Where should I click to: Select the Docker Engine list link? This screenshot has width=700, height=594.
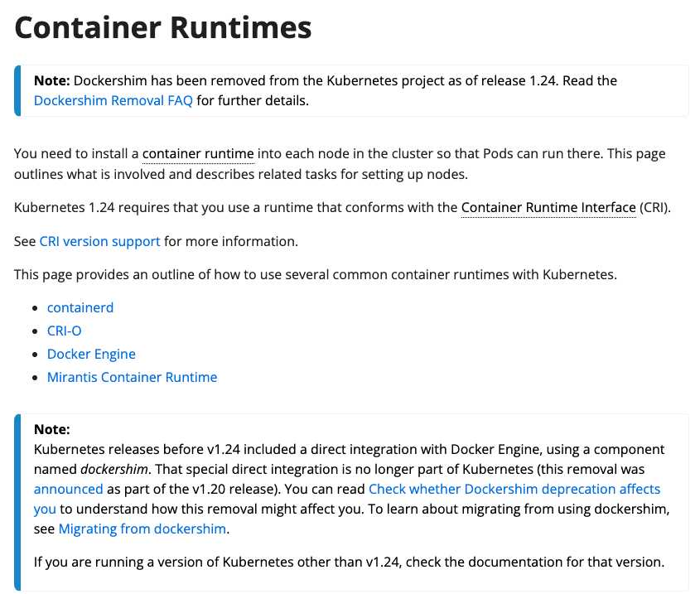click(91, 354)
